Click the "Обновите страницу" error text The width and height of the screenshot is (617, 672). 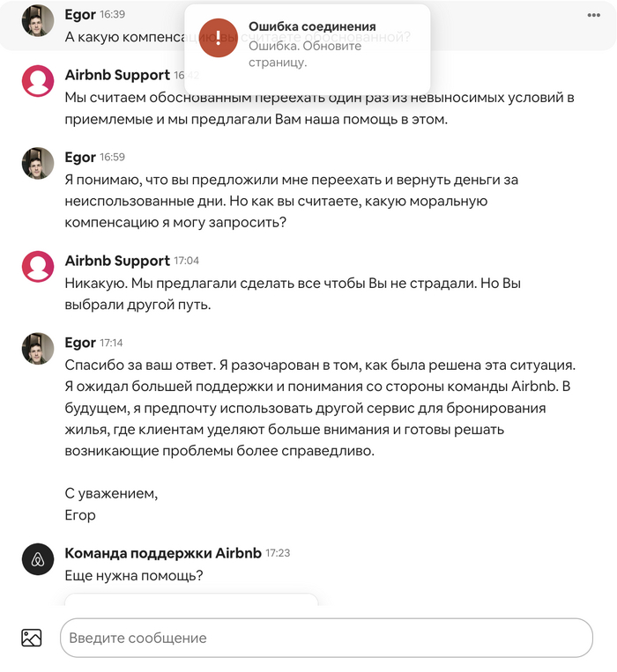click(x=305, y=54)
